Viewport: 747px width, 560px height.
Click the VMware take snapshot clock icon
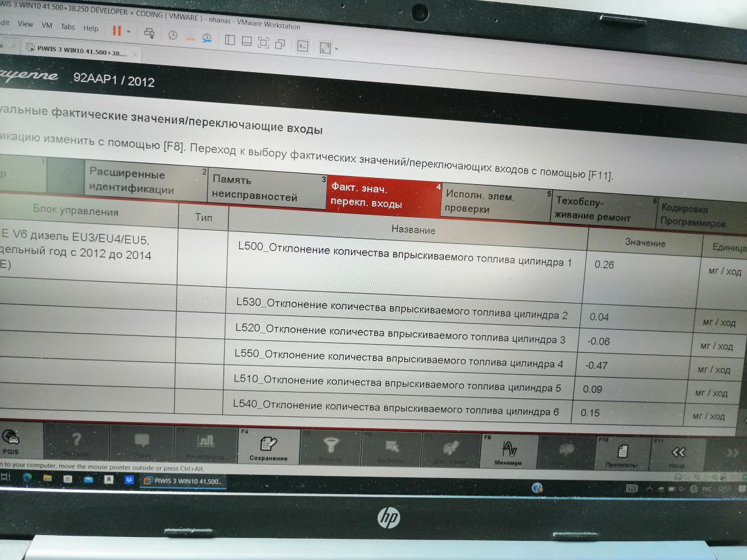tap(172, 35)
